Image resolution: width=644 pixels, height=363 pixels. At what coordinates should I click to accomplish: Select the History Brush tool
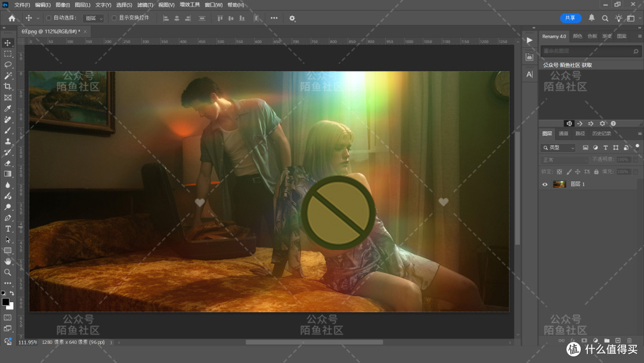[x=7, y=152]
